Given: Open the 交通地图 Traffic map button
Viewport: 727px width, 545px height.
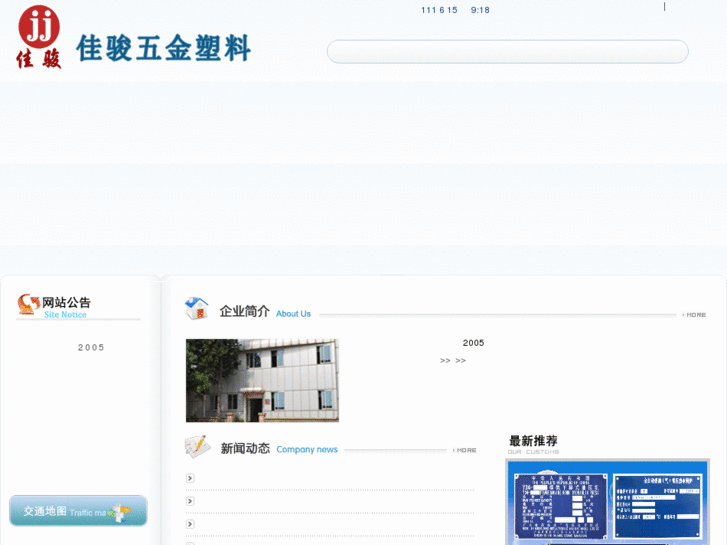Looking at the screenshot, I should pyautogui.click(x=78, y=511).
